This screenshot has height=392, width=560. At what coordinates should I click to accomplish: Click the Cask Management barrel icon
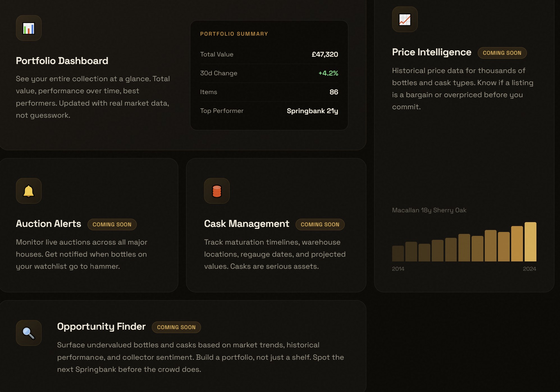click(x=217, y=191)
